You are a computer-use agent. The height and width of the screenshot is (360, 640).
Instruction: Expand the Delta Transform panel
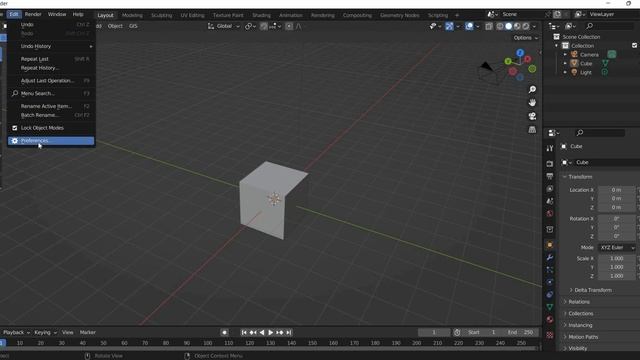click(593, 290)
